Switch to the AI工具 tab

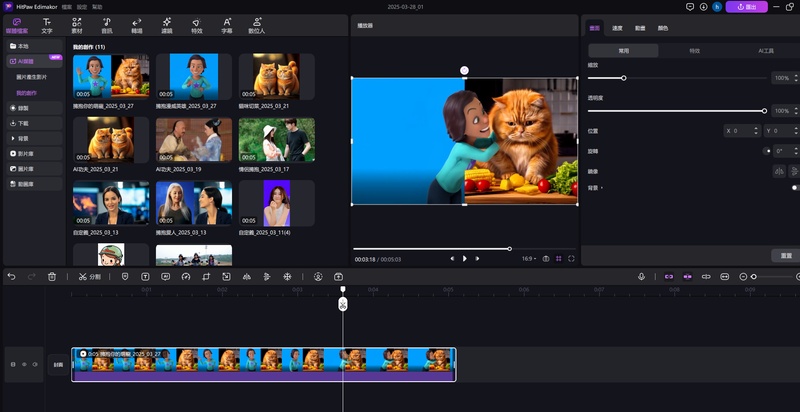tap(766, 50)
